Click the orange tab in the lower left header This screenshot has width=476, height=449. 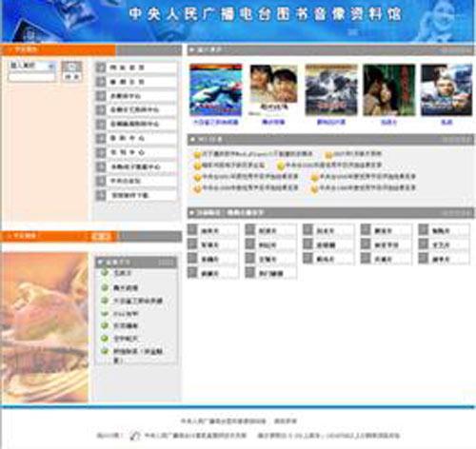(101, 236)
